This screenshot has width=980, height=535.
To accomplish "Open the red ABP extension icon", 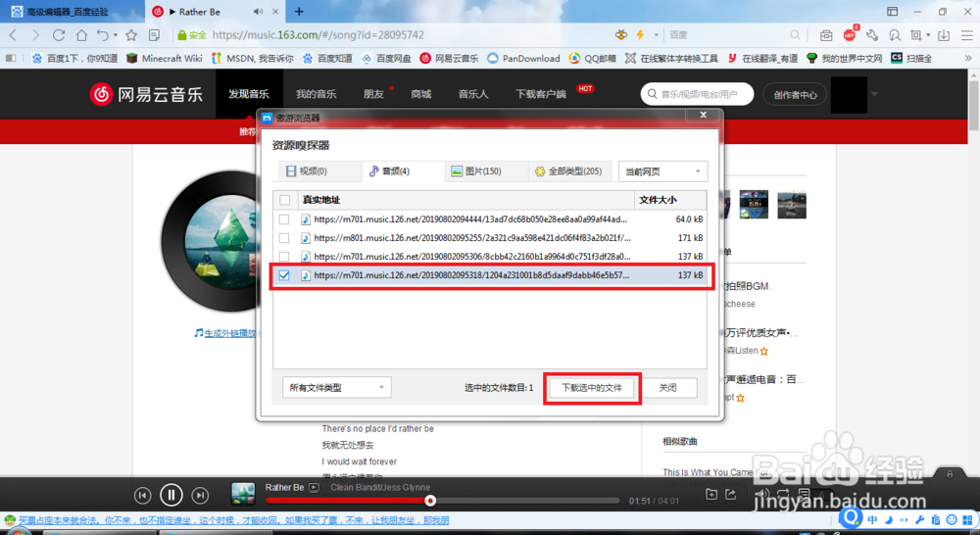I will tap(850, 35).
